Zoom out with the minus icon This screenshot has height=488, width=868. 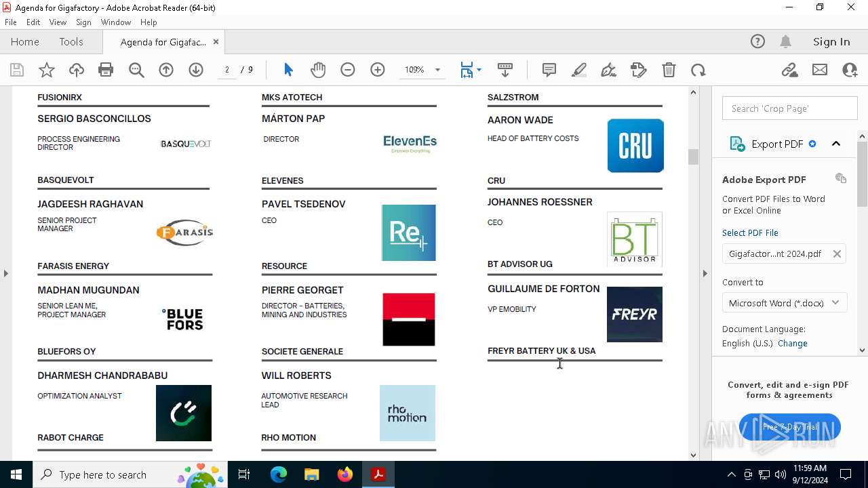[x=348, y=70]
